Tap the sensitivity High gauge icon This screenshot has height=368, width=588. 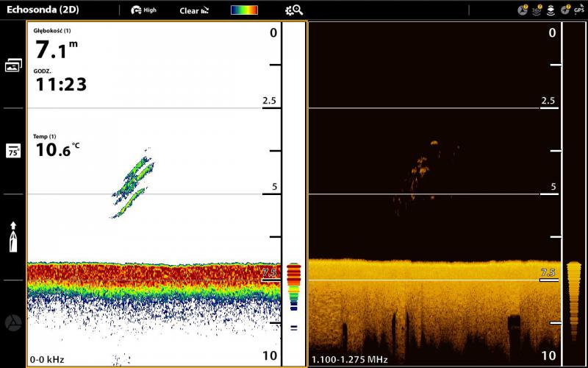(143, 10)
